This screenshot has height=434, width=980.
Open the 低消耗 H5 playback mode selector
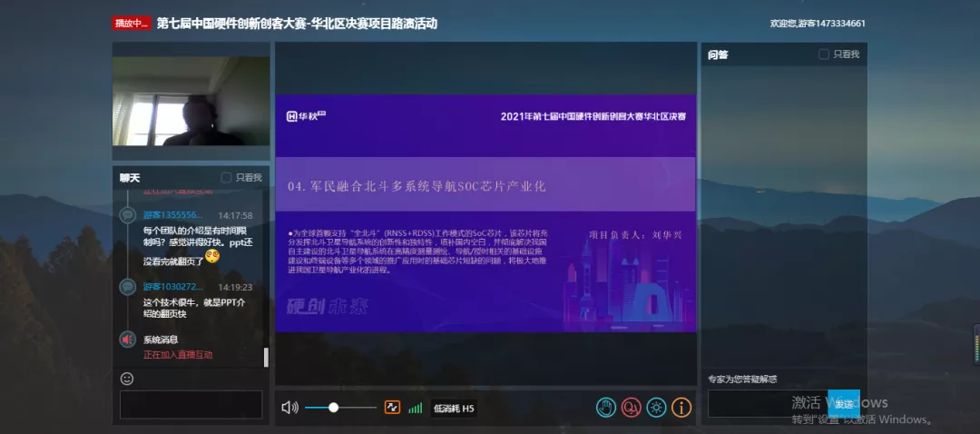(x=454, y=409)
